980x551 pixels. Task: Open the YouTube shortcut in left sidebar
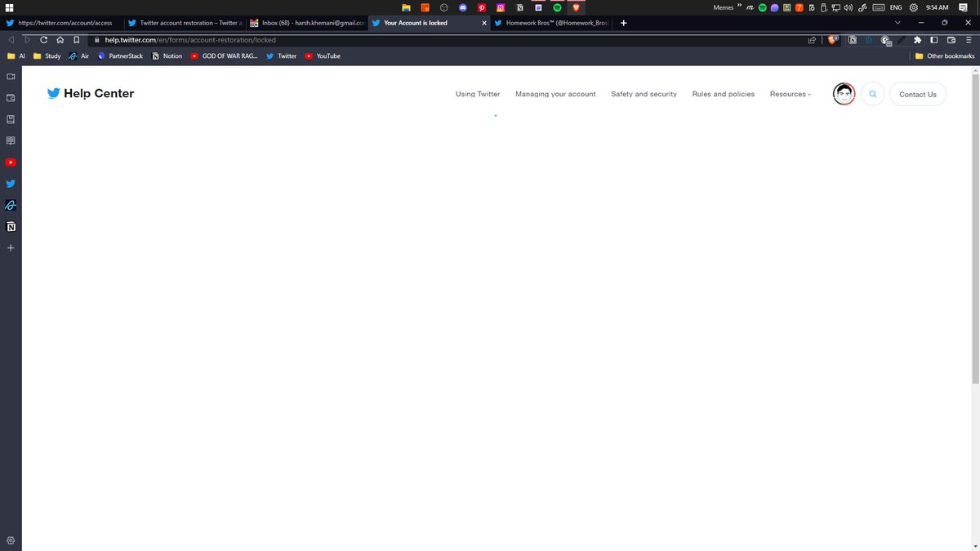pyautogui.click(x=11, y=162)
